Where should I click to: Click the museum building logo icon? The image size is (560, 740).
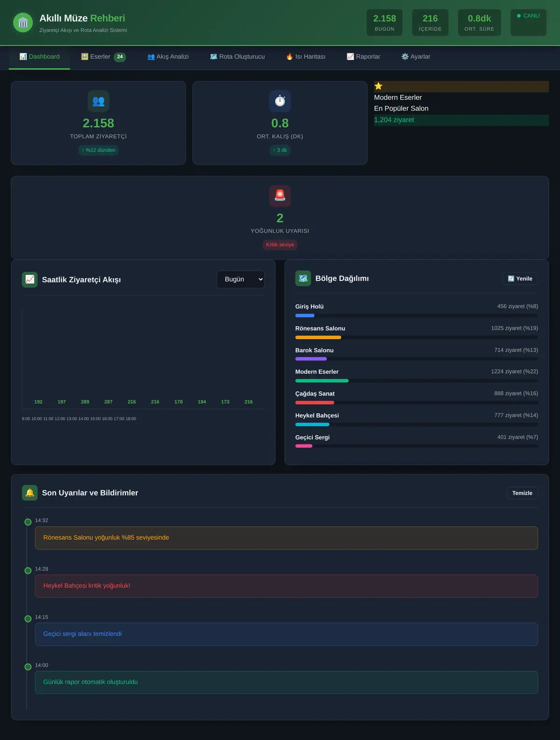(23, 22)
